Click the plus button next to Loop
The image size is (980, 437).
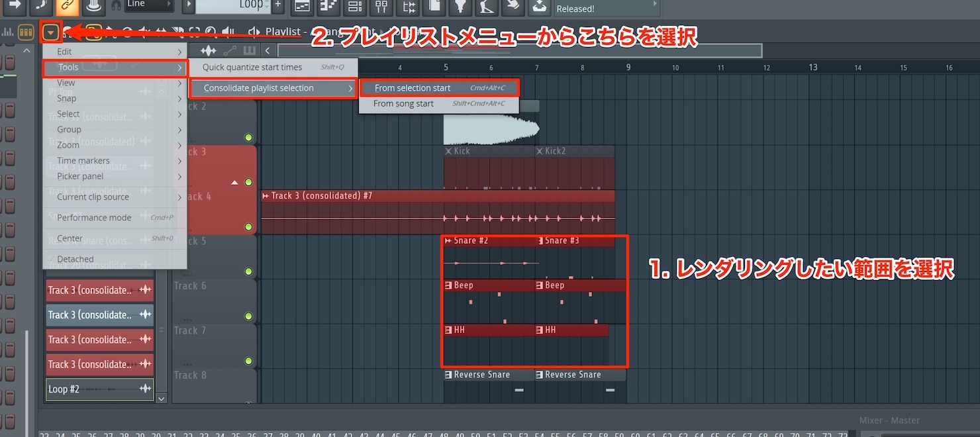[x=278, y=5]
